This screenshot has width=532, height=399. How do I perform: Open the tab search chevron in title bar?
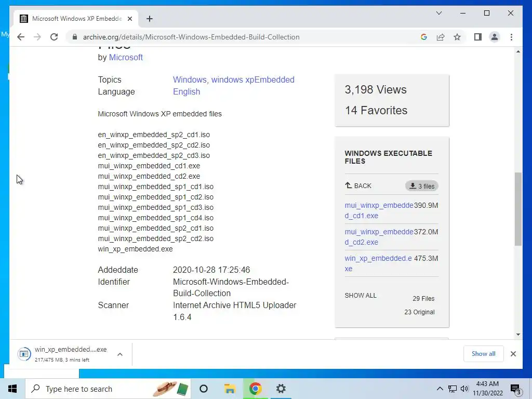tap(438, 13)
